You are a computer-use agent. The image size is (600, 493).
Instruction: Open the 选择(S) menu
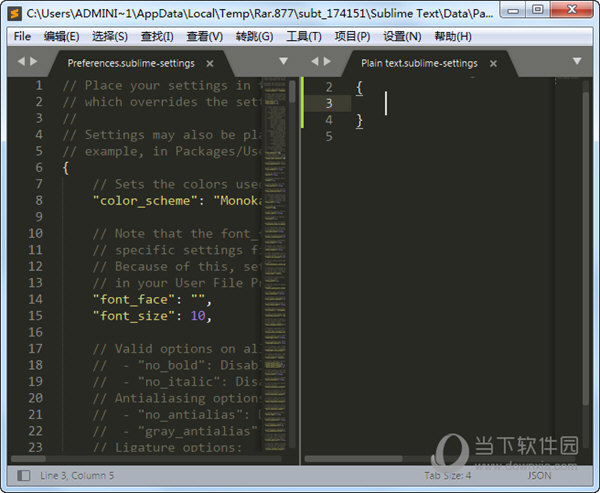(x=110, y=36)
